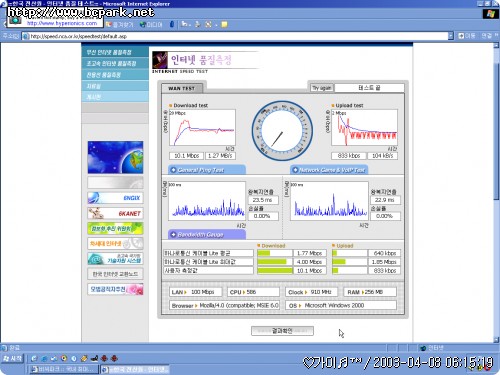This screenshot has height=375, width=500.
Task: Switch to the 한국 전산원 taskbar window
Action: click(x=136, y=369)
